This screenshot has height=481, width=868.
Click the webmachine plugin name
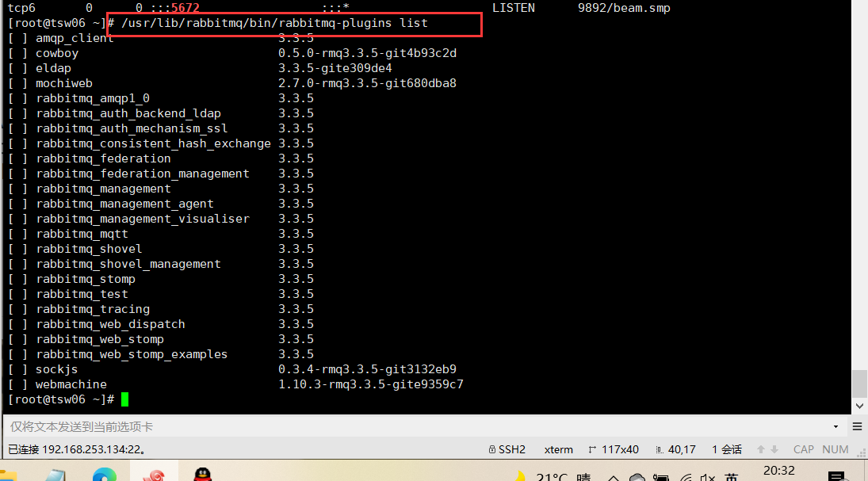[71, 384]
